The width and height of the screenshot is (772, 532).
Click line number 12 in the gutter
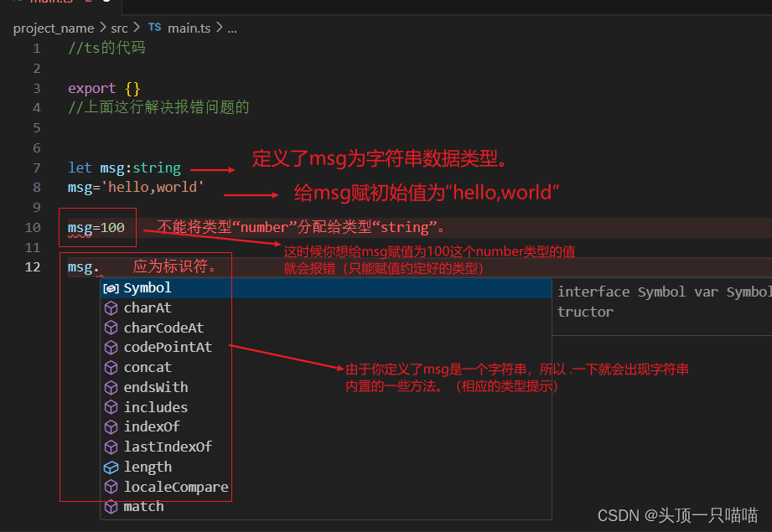(x=32, y=266)
